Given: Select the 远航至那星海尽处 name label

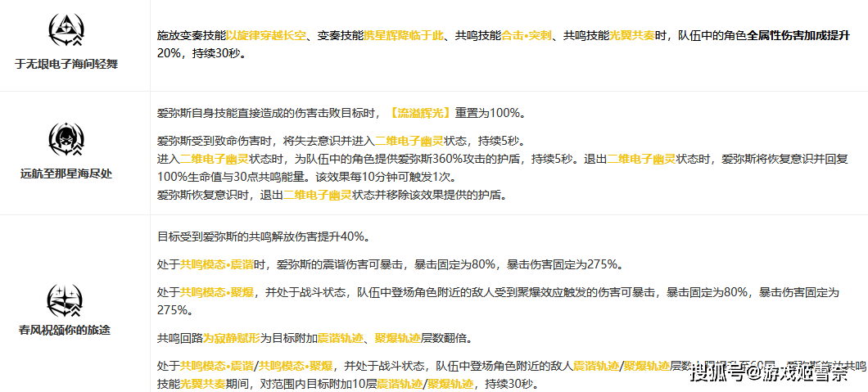Looking at the screenshot, I should click(66, 173).
